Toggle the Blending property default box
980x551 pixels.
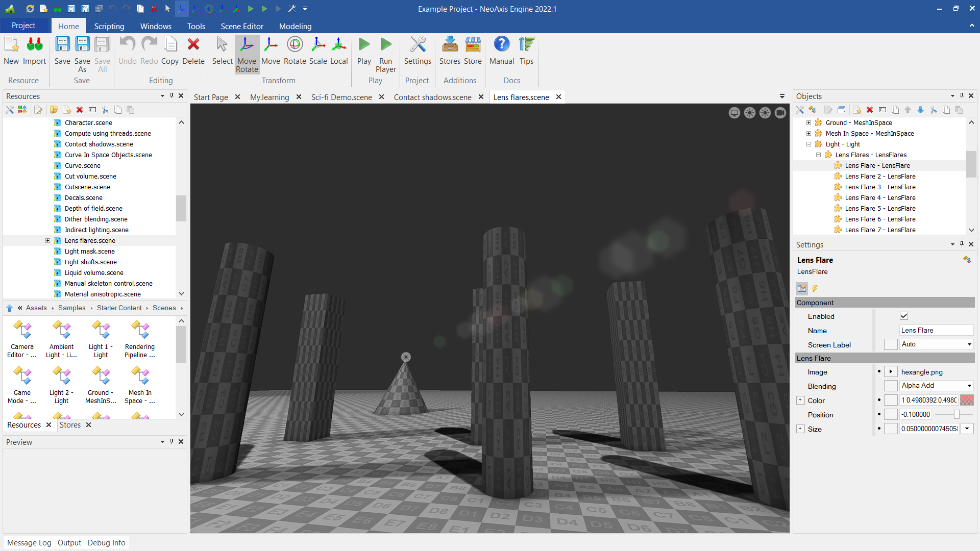coord(891,386)
